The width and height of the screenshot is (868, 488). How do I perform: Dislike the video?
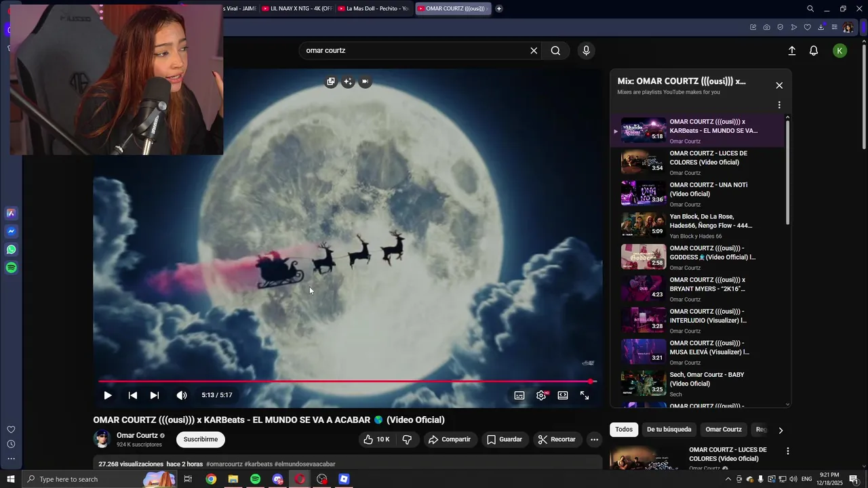(407, 439)
